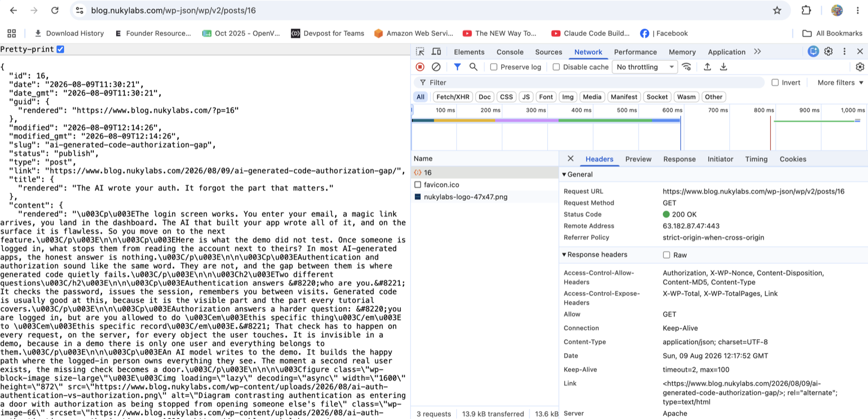Open the Chrome profile avatar

(x=837, y=10)
